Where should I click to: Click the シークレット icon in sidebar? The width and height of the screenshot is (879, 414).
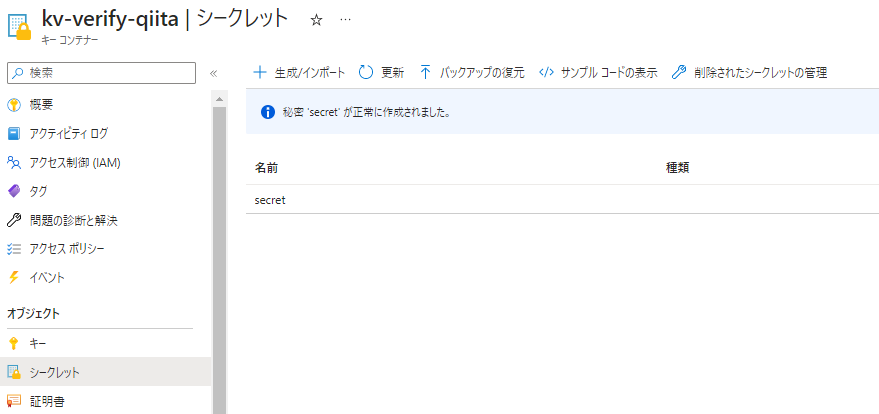(x=14, y=371)
